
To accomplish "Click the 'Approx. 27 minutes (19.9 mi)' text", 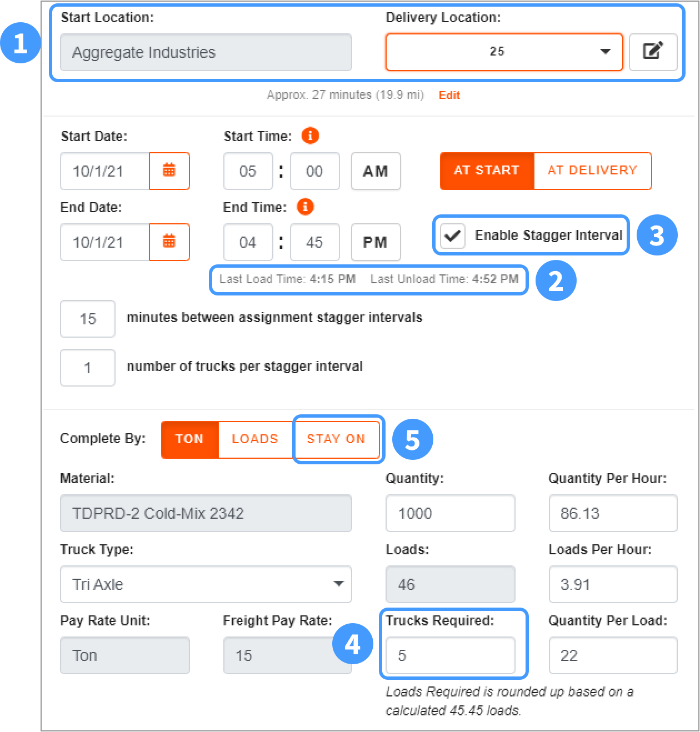I will click(345, 95).
